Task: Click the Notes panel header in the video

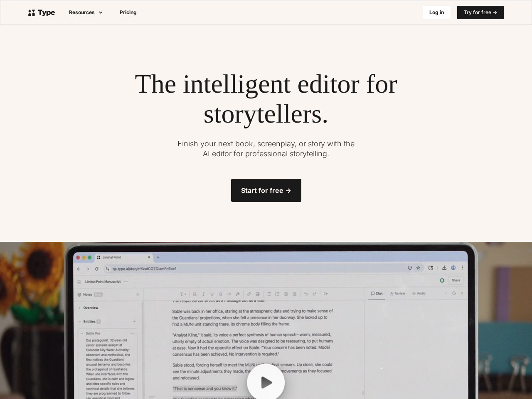Action: point(91,295)
